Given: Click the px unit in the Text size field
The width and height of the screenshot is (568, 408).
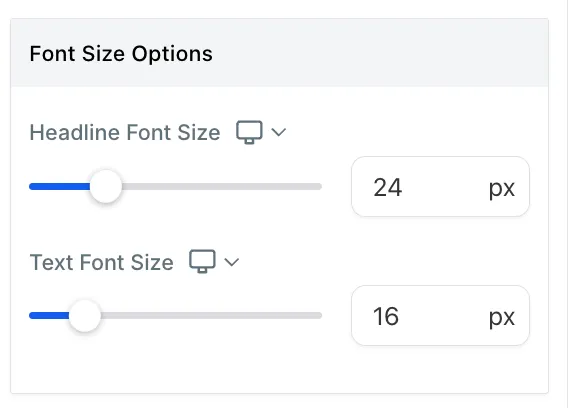Looking at the screenshot, I should click(x=502, y=318).
